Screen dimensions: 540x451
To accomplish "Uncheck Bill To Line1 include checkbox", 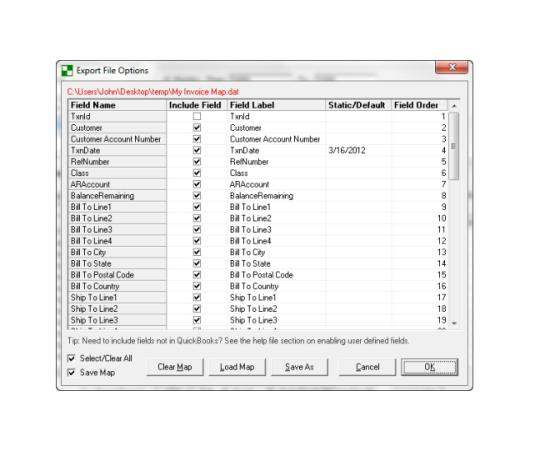I will click(x=197, y=207).
